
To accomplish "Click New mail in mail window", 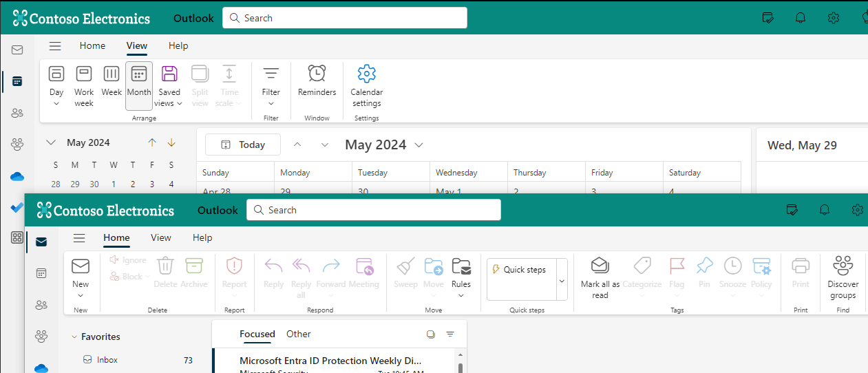I will click(81, 272).
